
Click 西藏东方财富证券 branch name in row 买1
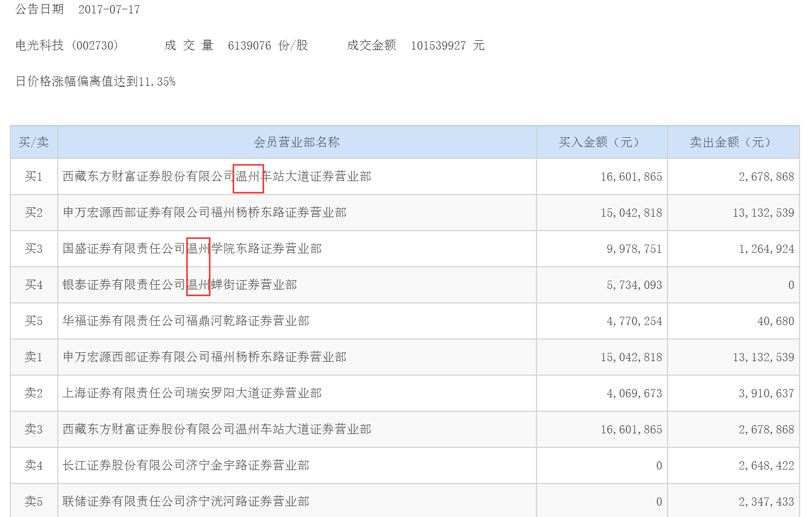point(217,176)
